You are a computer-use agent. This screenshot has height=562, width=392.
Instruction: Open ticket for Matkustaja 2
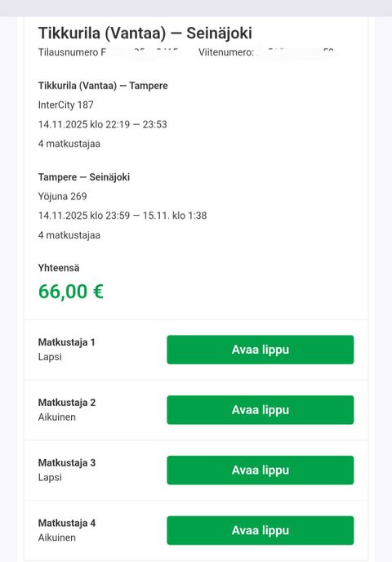[261, 410]
